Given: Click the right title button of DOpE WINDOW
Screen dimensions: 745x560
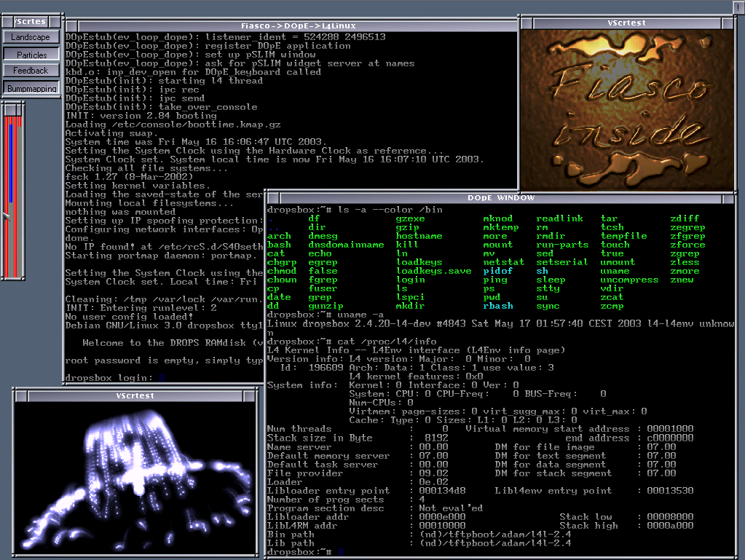Looking at the screenshot, I should tap(728, 198).
